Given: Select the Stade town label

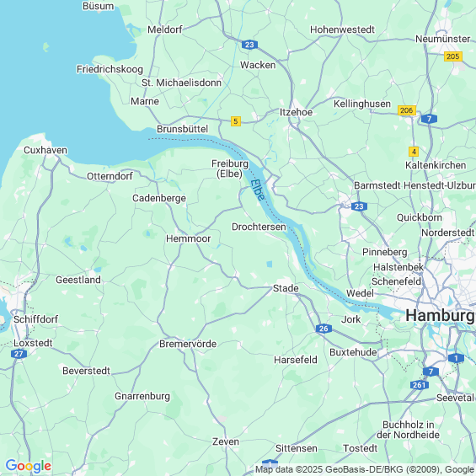Looking at the screenshot, I should 286,288.
